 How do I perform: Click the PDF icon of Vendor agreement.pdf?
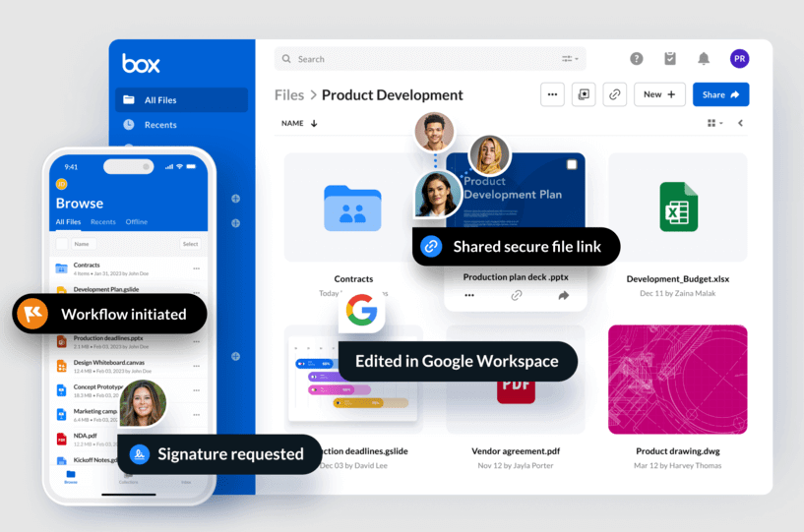pyautogui.click(x=516, y=391)
